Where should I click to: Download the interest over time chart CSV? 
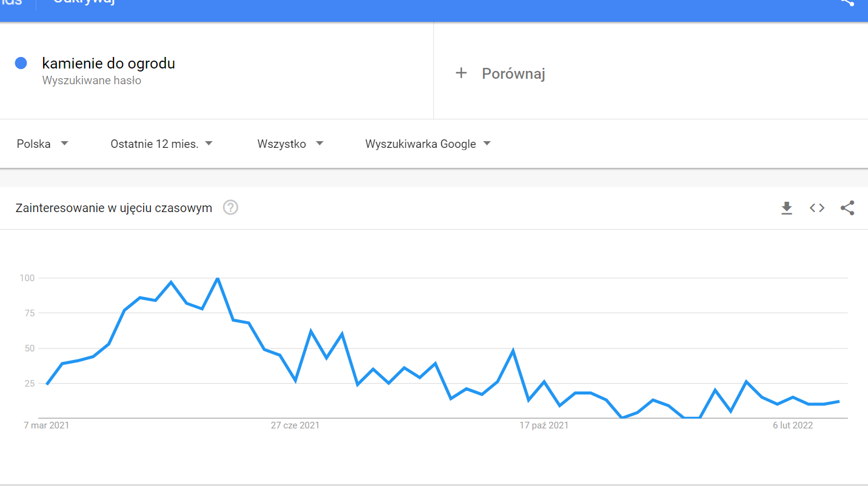787,208
